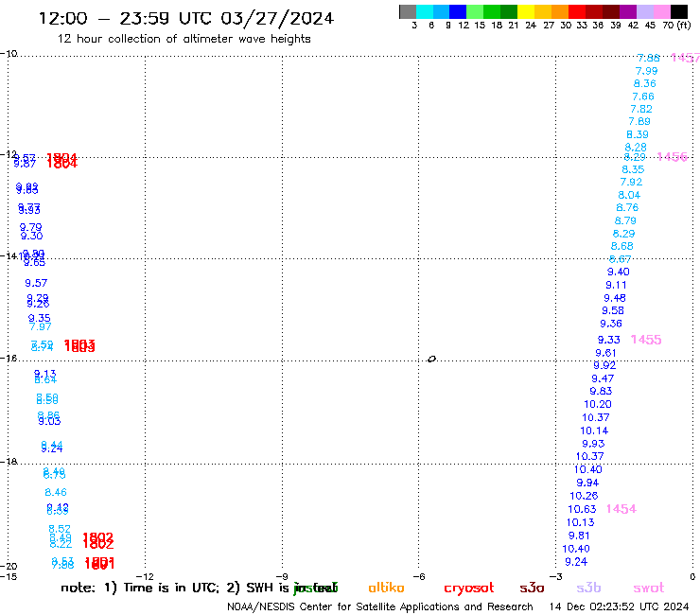Click the '8.46' value on the left track
The height and width of the screenshot is (615, 700).
pyautogui.click(x=56, y=492)
